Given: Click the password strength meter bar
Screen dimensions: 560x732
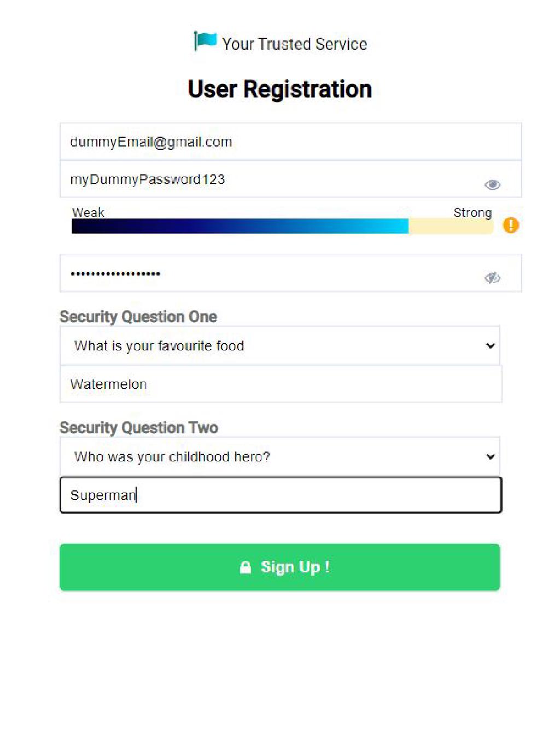Looking at the screenshot, I should [x=282, y=226].
